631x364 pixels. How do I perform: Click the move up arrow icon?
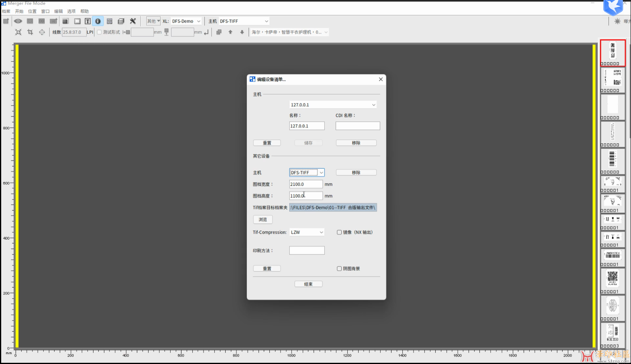point(230,32)
